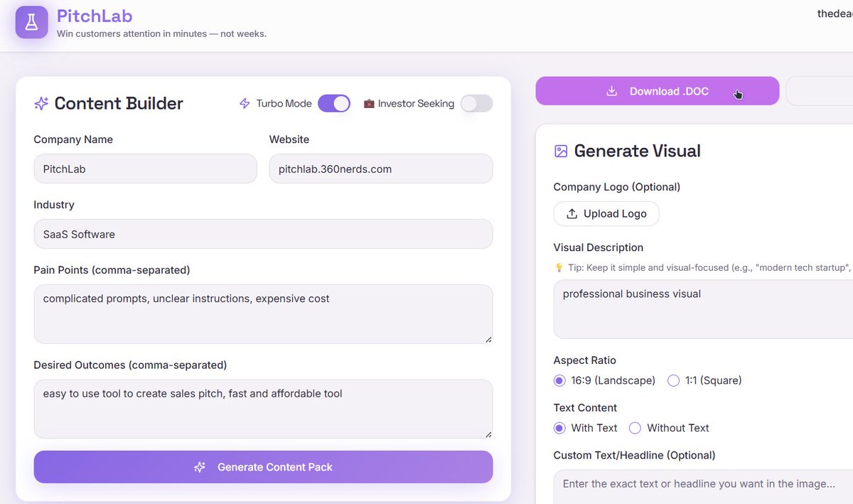Click the Custom Text/Headline input box

[x=703, y=487]
